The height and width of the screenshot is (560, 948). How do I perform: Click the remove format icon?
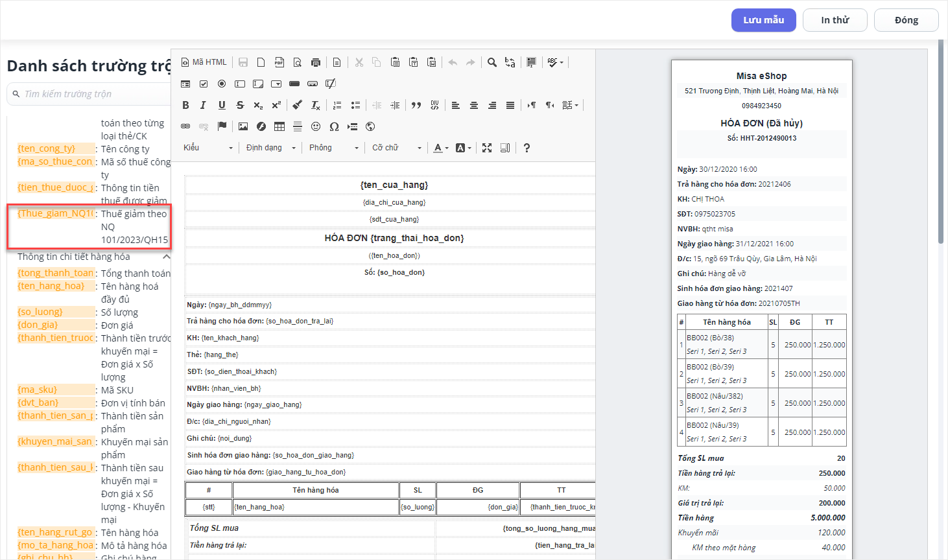click(x=315, y=105)
